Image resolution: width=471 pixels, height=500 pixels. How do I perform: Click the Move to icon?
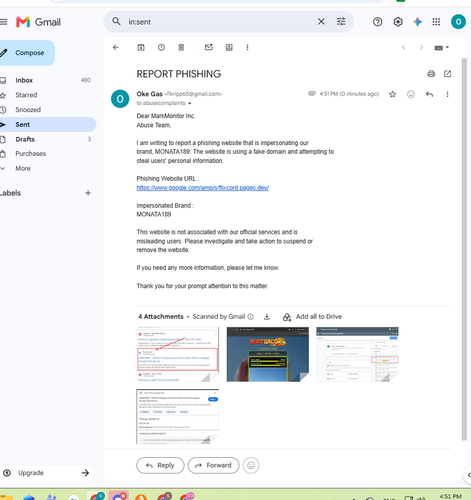[229, 47]
